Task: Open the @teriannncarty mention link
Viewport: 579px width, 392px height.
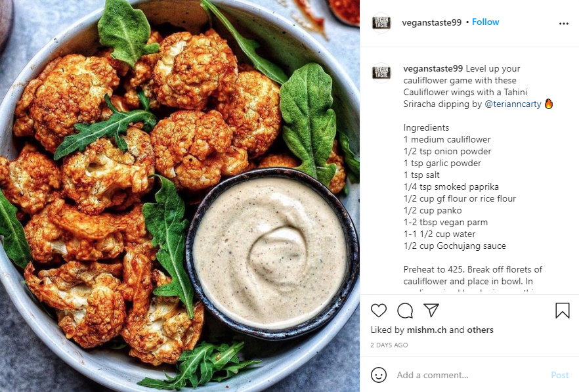Action: pos(513,104)
